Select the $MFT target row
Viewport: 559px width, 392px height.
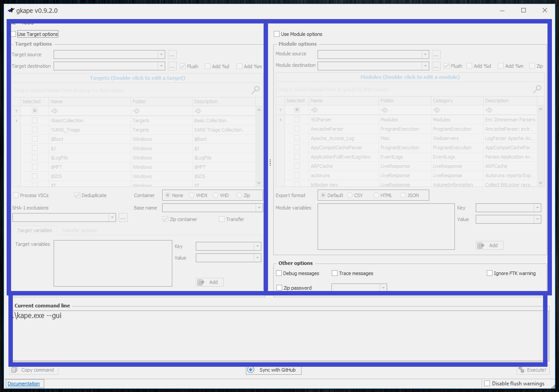(134, 167)
